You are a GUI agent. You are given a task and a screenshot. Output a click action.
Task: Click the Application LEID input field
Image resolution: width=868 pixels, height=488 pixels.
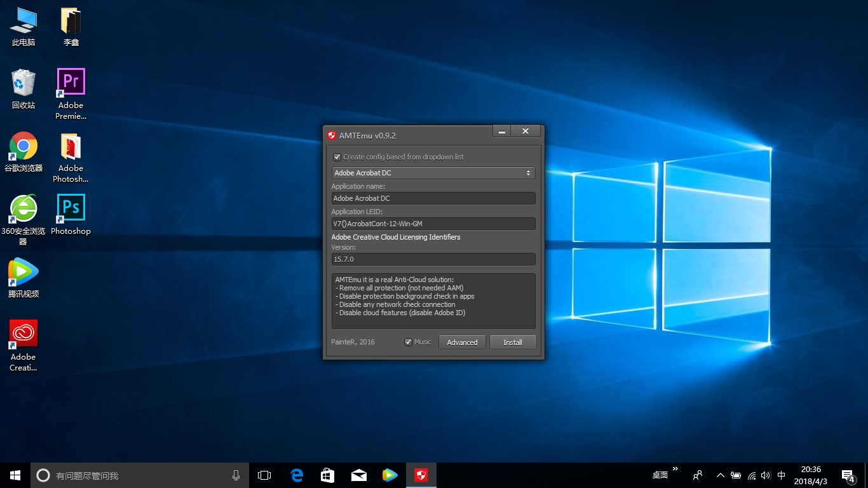433,224
